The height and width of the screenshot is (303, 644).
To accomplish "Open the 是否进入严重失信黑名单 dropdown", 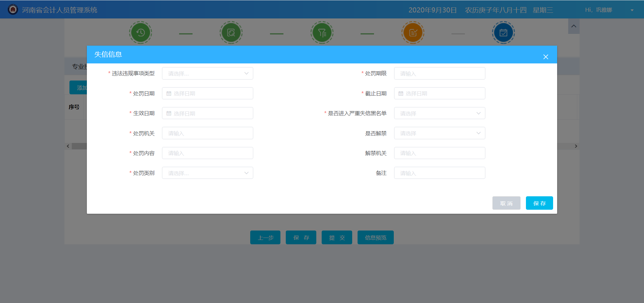I will coord(439,113).
